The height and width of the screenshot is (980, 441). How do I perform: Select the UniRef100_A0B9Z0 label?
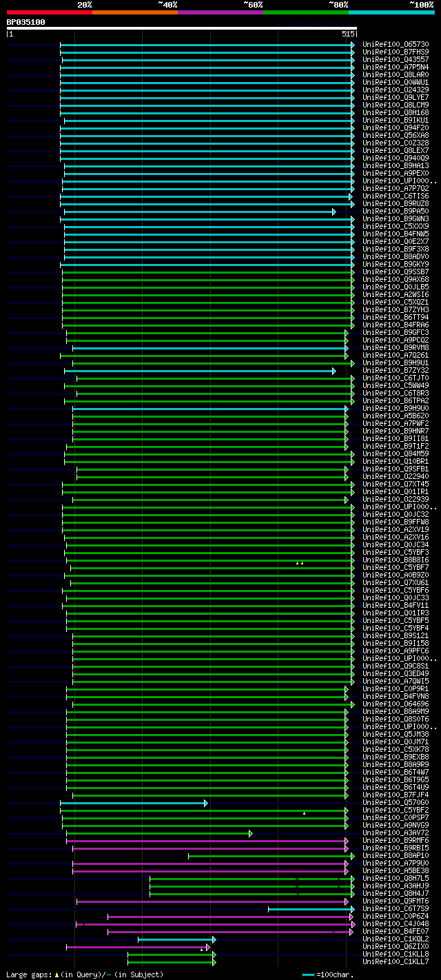click(396, 575)
